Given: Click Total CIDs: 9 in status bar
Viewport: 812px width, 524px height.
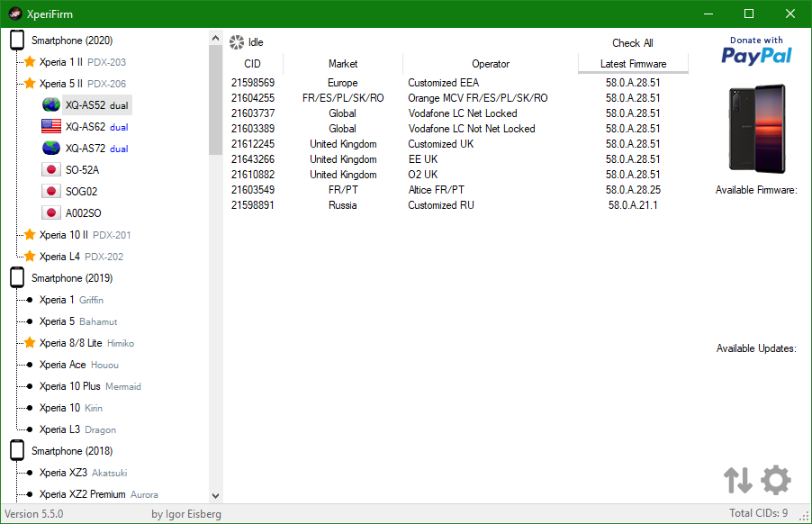Looking at the screenshot, I should click(758, 513).
